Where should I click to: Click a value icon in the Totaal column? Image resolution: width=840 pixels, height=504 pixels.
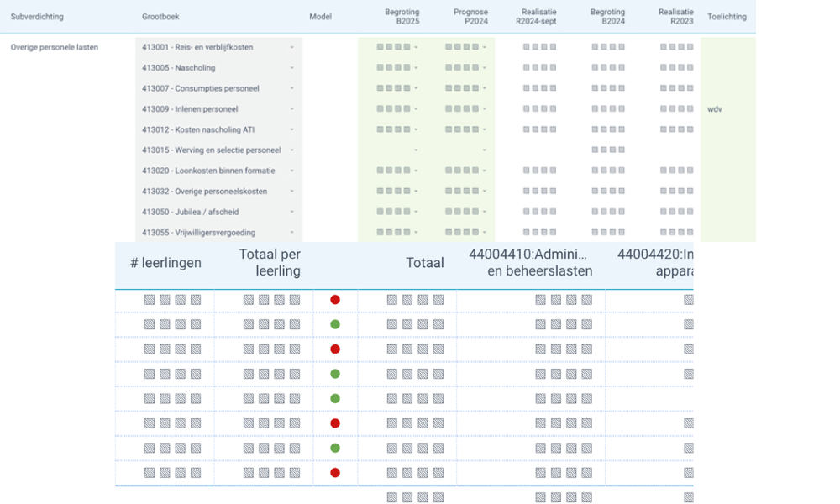(x=412, y=298)
